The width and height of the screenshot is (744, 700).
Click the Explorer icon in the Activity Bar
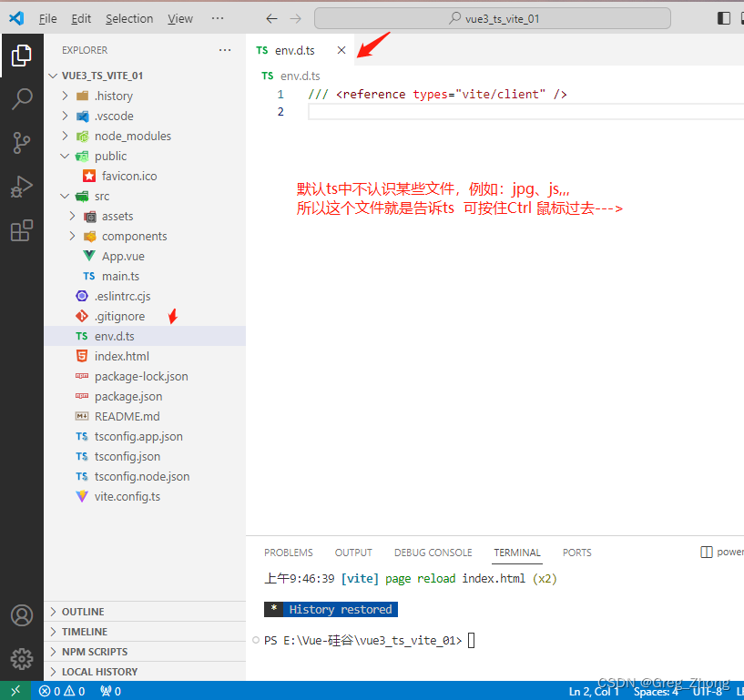click(22, 56)
